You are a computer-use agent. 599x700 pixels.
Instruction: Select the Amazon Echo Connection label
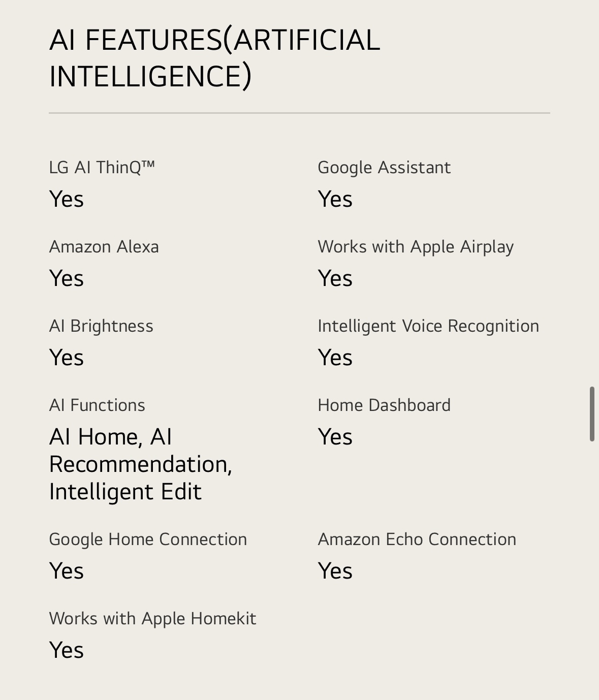click(417, 539)
